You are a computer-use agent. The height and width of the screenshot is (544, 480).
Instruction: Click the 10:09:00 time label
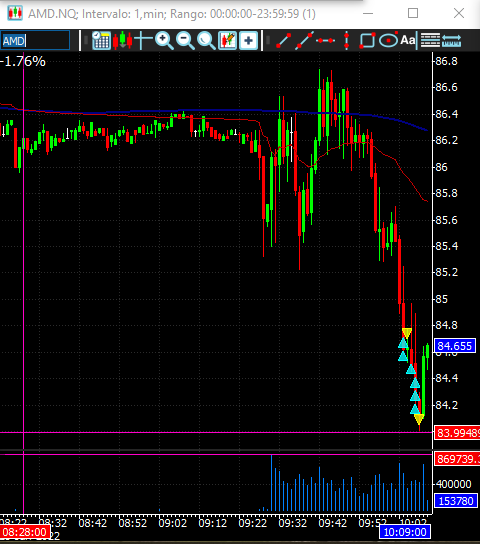tap(405, 532)
